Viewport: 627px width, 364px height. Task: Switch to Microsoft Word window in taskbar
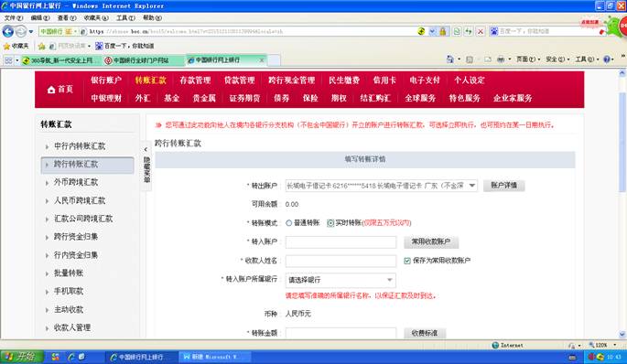coord(215,357)
